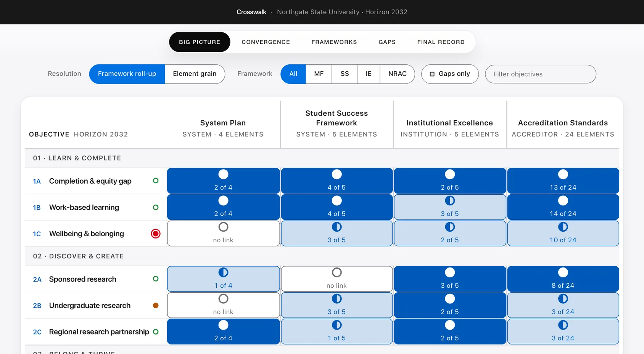Image resolution: width=644 pixels, height=354 pixels.
Task: Click full circle in Completion & equity gap Accreditation cell
Action: pyautogui.click(x=563, y=175)
